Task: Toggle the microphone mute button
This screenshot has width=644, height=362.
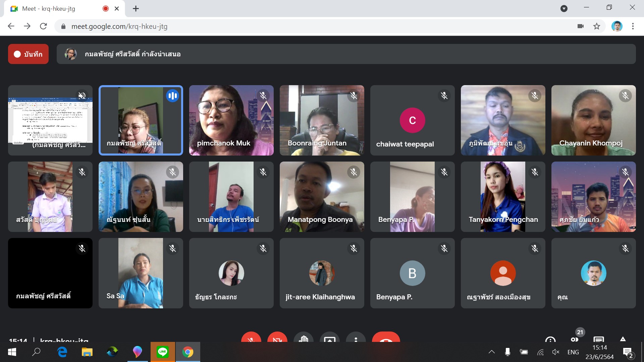Action: click(x=251, y=338)
